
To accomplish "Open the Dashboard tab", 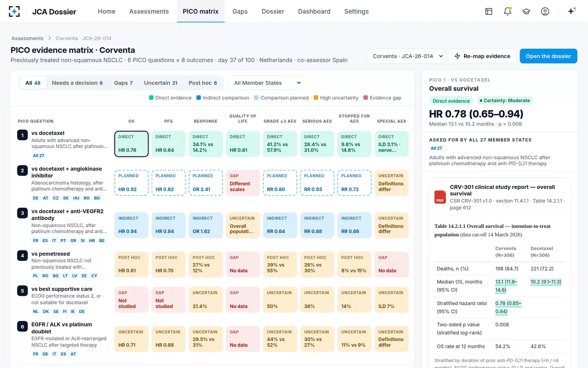I will 314,11.
